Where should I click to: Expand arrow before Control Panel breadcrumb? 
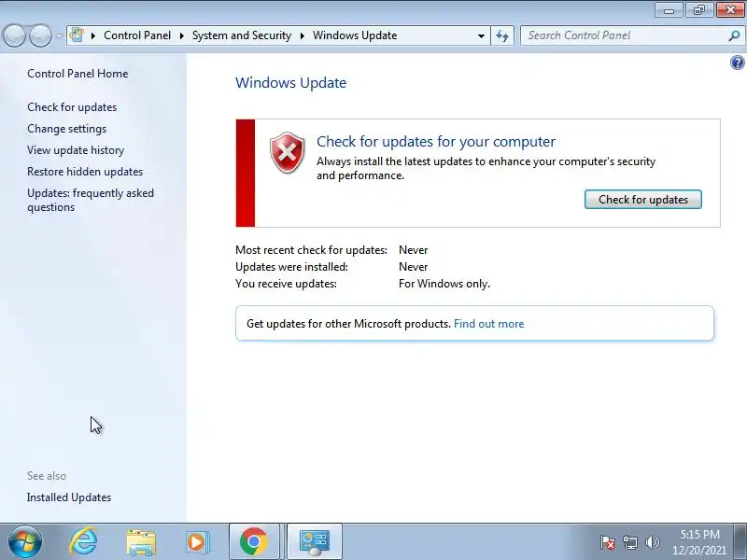(x=93, y=35)
